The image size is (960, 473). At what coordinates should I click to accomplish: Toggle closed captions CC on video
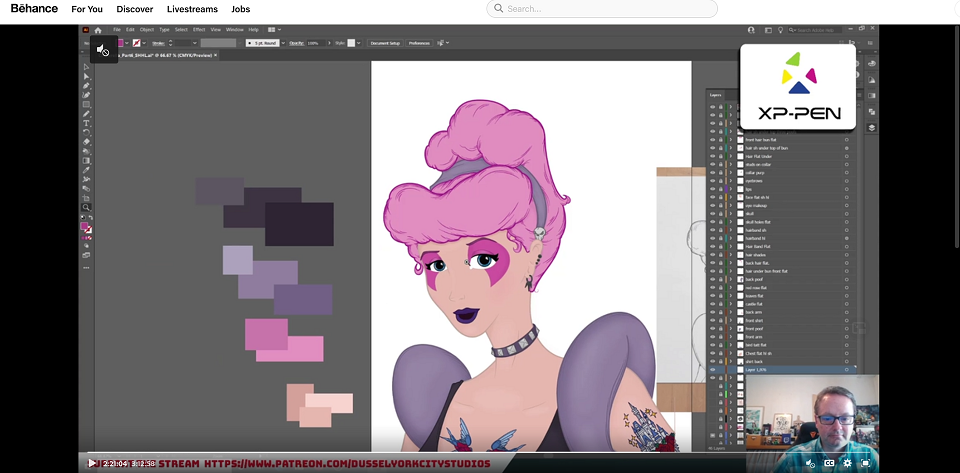click(830, 463)
